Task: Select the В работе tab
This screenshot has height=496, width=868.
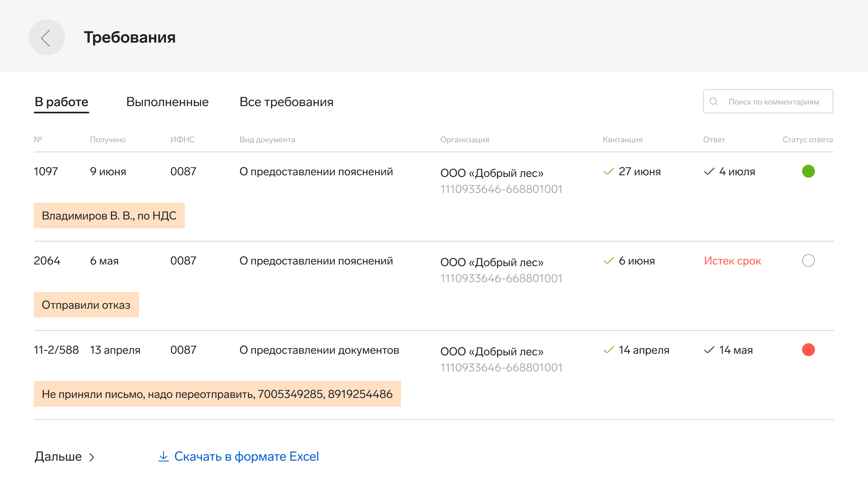Action: click(61, 102)
